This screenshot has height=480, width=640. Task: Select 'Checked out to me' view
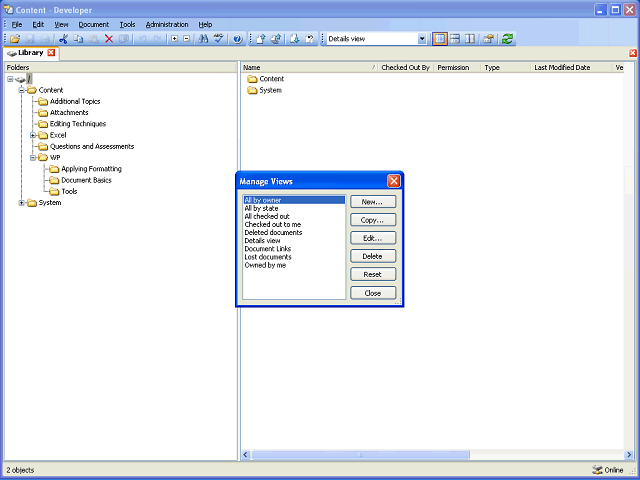[x=273, y=224]
